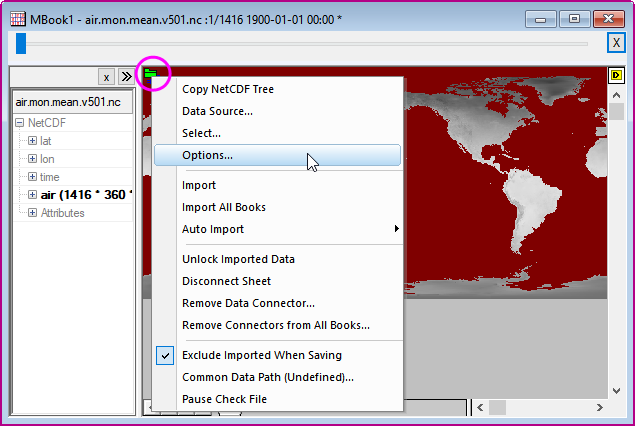This screenshot has height=426, width=635.
Task: Expand the Attributes node
Action: point(33,213)
